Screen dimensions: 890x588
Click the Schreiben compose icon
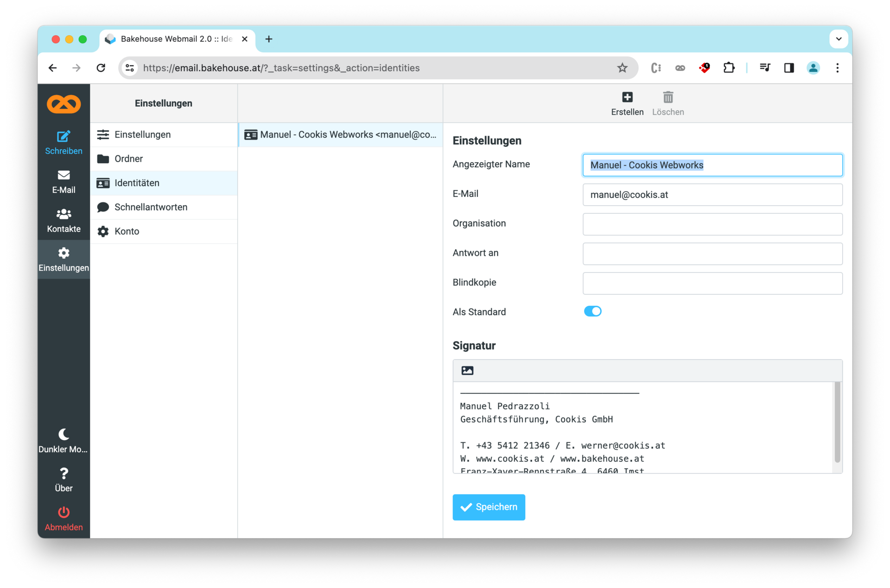click(x=64, y=137)
